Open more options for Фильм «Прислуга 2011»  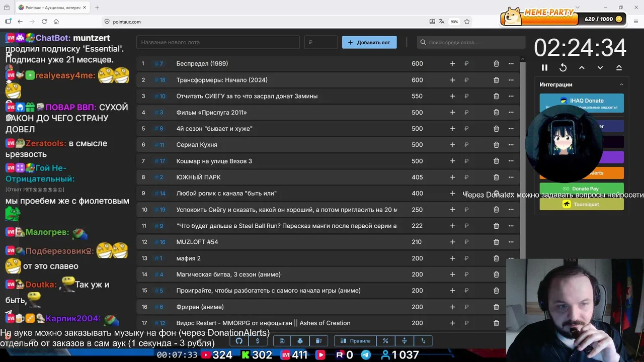(x=511, y=113)
